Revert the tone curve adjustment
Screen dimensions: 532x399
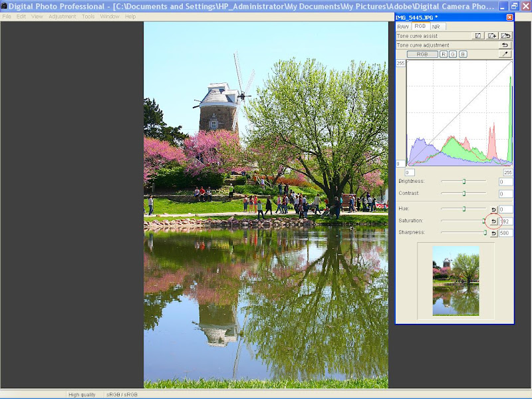click(x=506, y=45)
